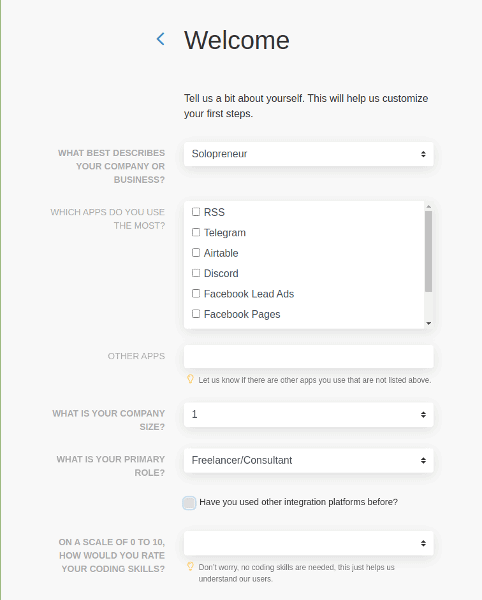Click the scroll up arrow in apps list
Viewport: 482px width, 600px height.
tap(428, 207)
